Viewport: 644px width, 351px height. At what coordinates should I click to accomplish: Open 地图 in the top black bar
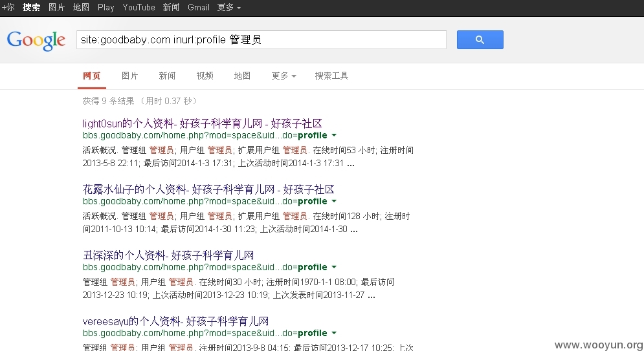81,7
